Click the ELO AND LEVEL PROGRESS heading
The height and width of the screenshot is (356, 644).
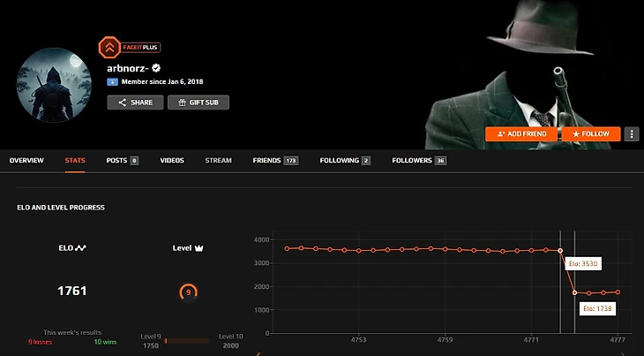coord(61,208)
